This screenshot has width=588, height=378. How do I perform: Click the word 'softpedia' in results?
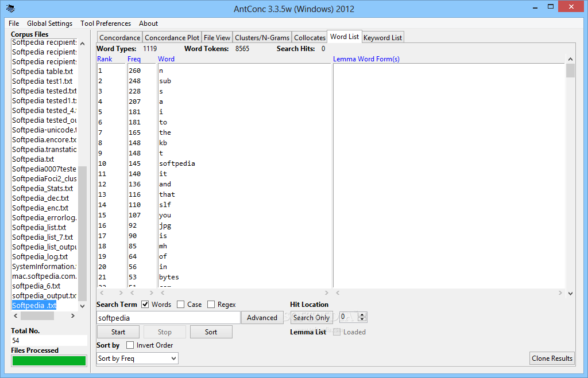pos(177,163)
